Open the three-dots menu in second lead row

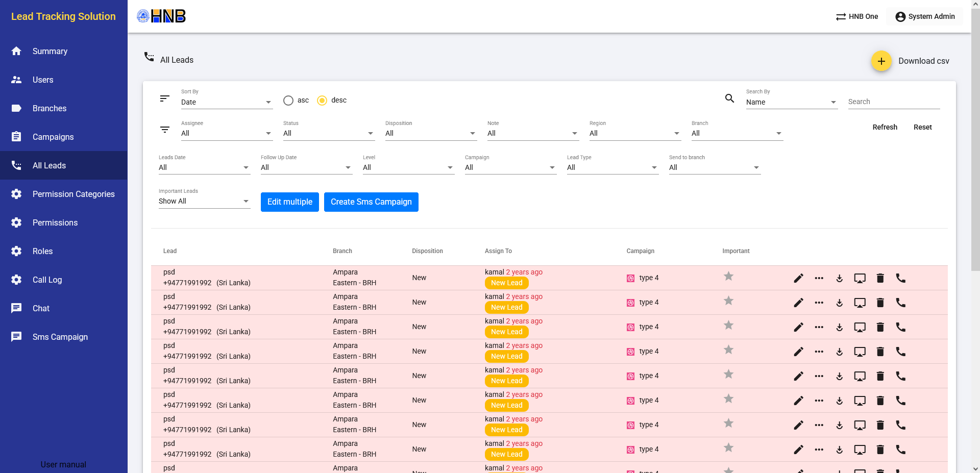point(819,303)
